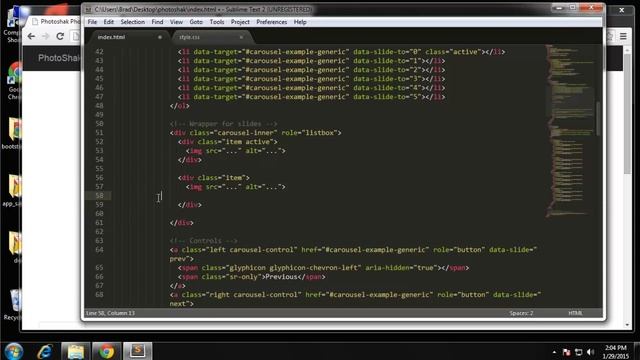The image size is (640, 360).
Task: Click the role="listbox" attribute
Action: click(309, 133)
